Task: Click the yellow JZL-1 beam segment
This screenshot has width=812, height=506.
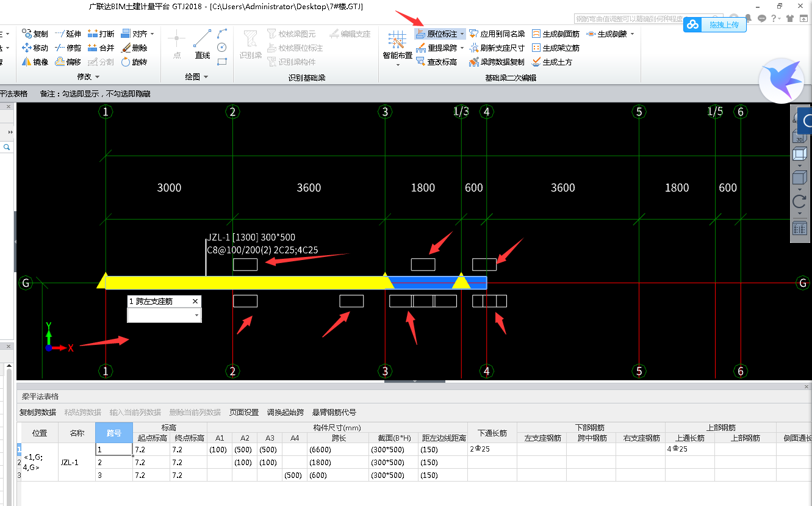Action: pyautogui.click(x=246, y=283)
